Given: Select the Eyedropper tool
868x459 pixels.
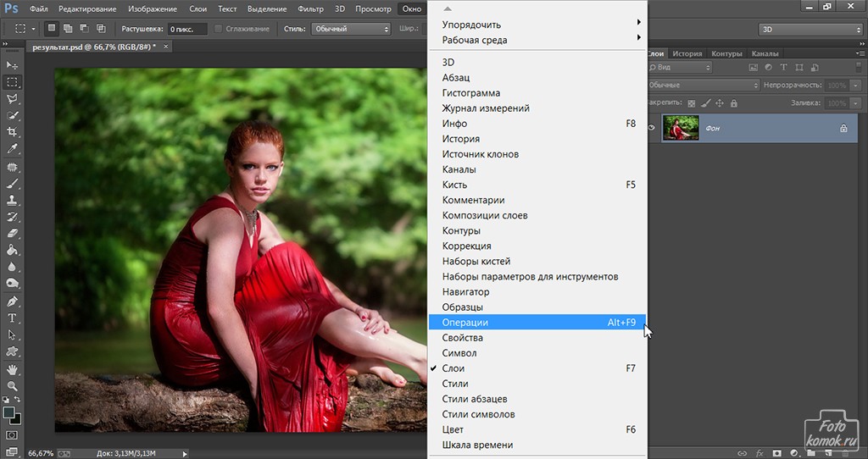Looking at the screenshot, I should pyautogui.click(x=12, y=149).
